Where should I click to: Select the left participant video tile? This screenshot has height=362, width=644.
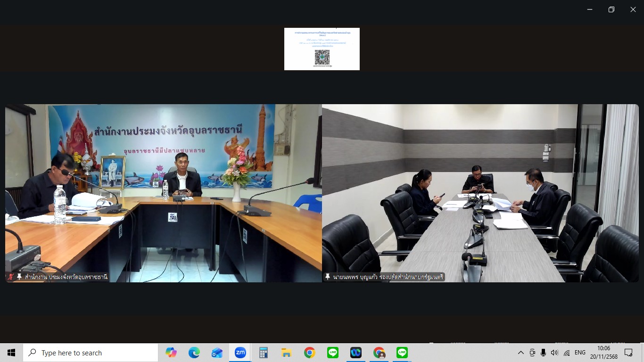point(163,193)
